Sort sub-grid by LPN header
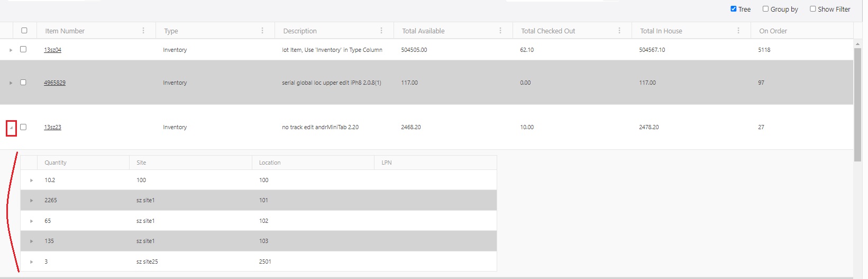The image size is (868, 279). 387,163
